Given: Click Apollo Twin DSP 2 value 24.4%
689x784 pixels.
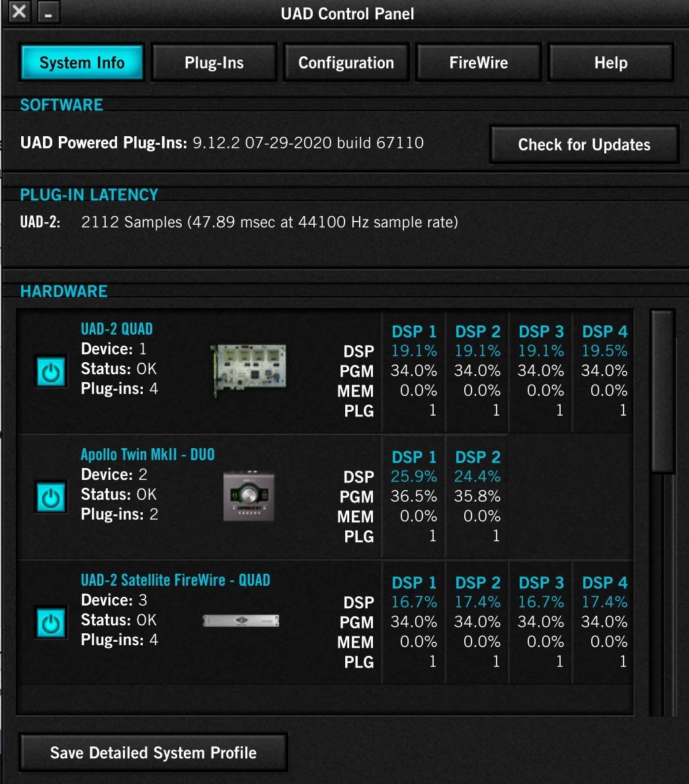Looking at the screenshot, I should point(477,476).
